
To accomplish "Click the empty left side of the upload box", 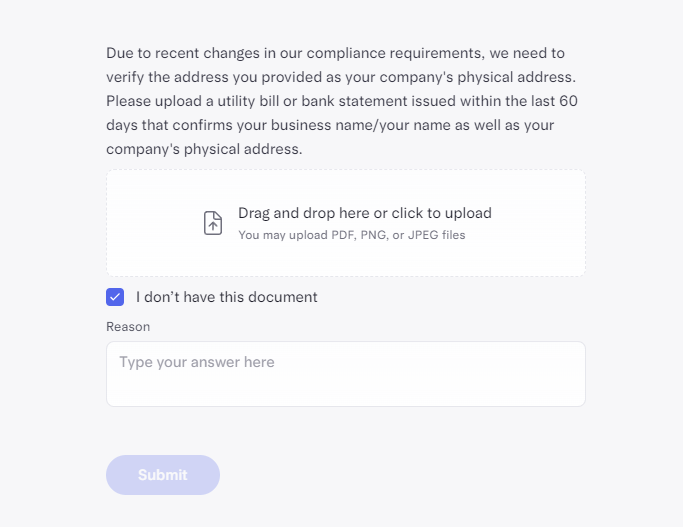I will [x=150, y=223].
